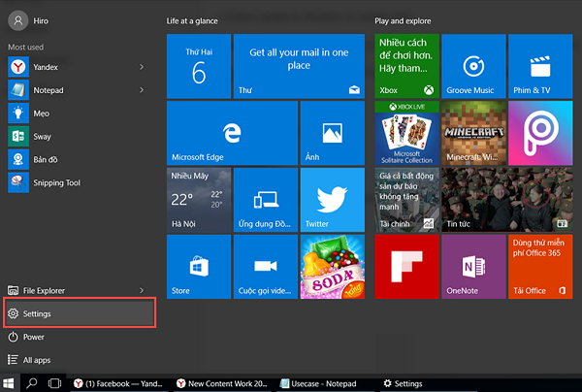Expand File Explorer jump list arrow

tap(142, 290)
